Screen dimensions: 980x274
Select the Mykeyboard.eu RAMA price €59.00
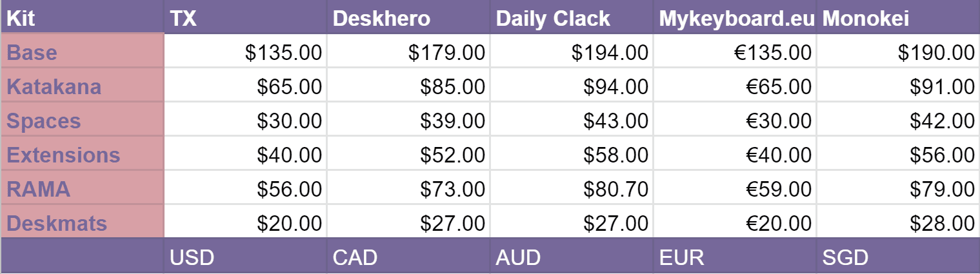click(779, 190)
